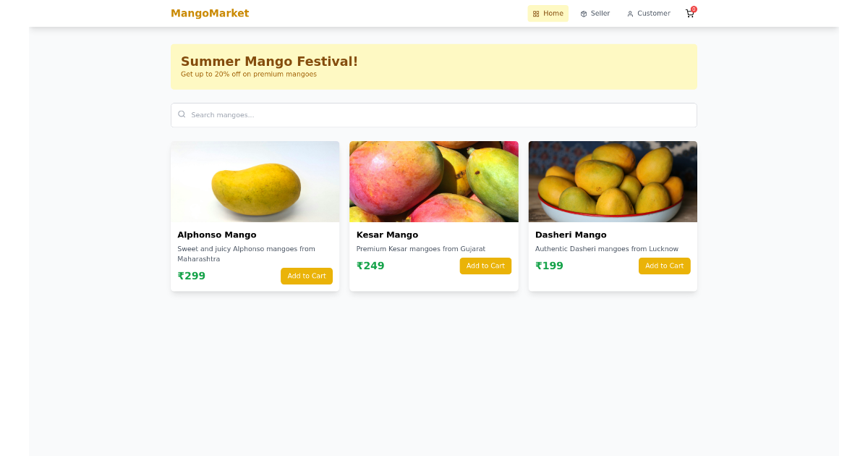868x456 pixels.
Task: Click the search mangoes input field
Action: coord(434,114)
